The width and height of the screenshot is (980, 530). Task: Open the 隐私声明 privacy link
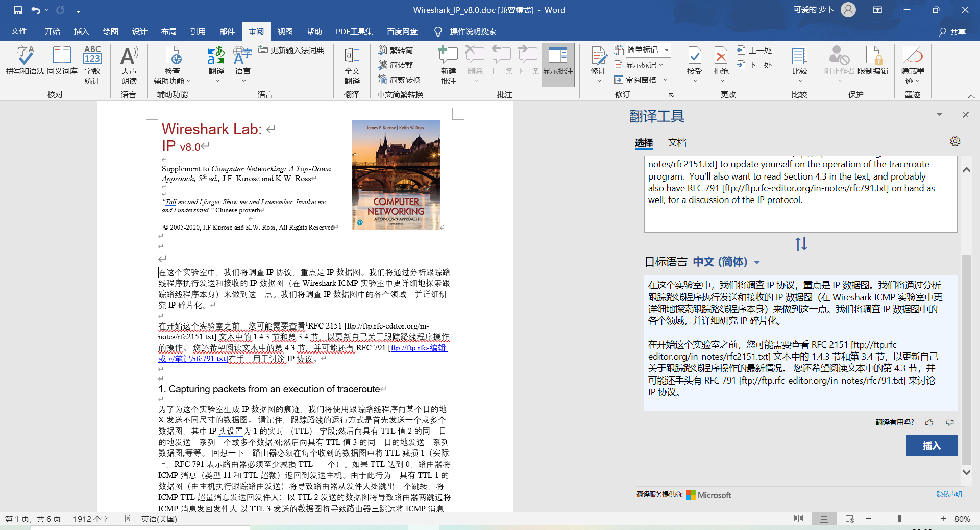(x=949, y=494)
